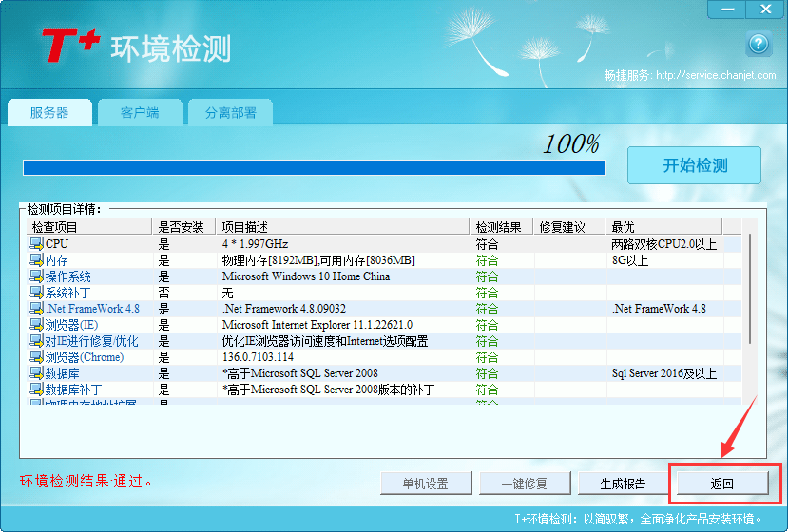This screenshot has width=788, height=532.
Task: Click the 对IE进行修复/优化 row icon
Action: 36,341
